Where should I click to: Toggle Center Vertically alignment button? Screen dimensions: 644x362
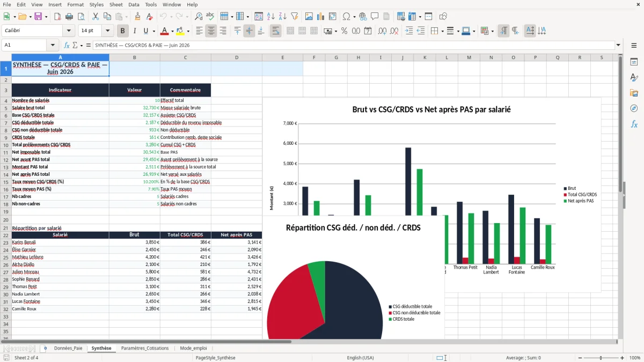coord(249,31)
